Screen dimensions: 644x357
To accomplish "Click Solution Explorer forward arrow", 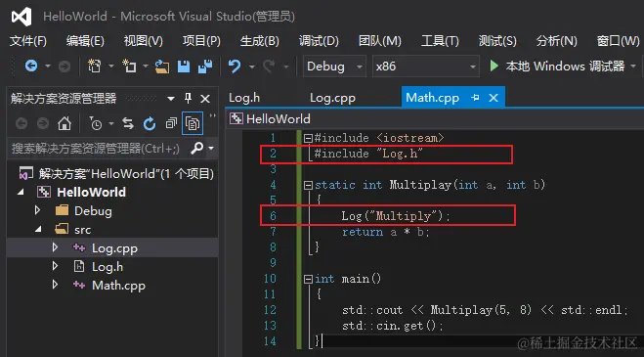I will point(43,123).
